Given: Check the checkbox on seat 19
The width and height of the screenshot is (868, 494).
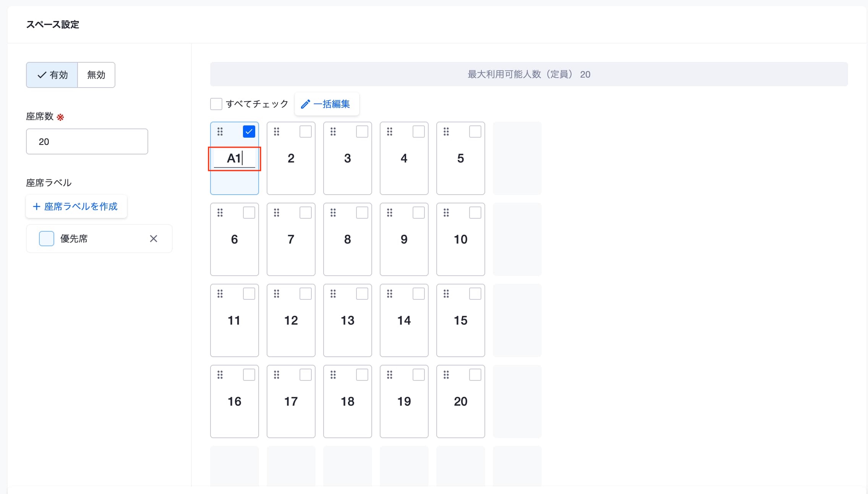Looking at the screenshot, I should [x=419, y=375].
